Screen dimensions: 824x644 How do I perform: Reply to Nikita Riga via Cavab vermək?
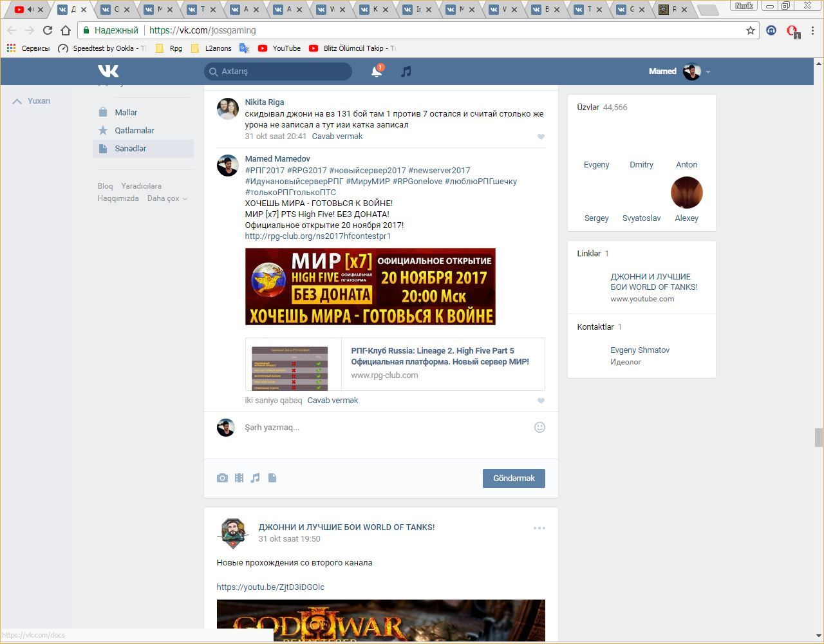pyautogui.click(x=337, y=137)
